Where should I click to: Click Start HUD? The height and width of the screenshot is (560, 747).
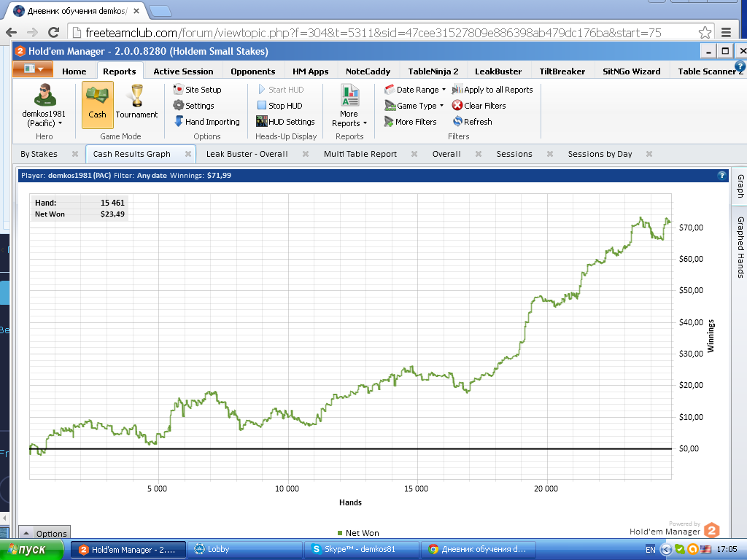pos(281,90)
